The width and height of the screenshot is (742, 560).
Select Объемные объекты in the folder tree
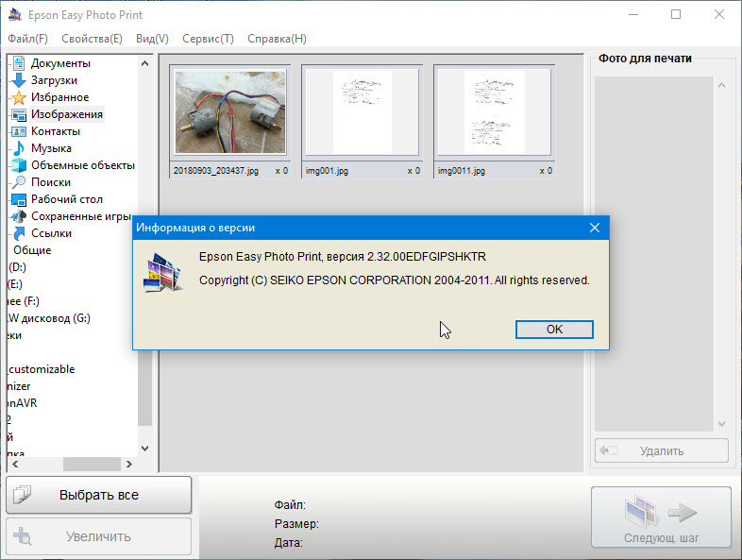click(83, 165)
